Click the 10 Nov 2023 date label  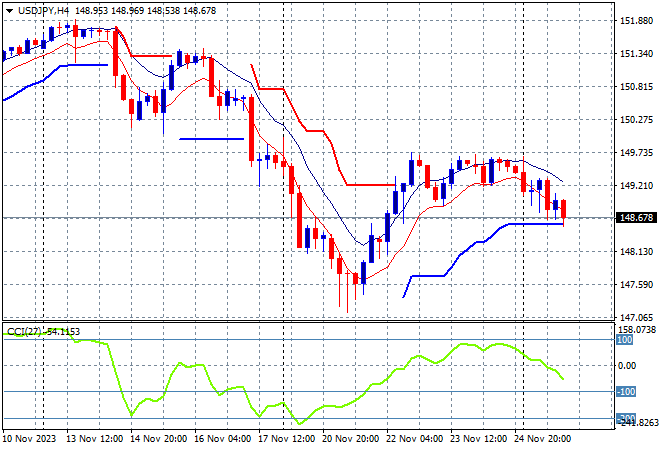[x=32, y=438]
